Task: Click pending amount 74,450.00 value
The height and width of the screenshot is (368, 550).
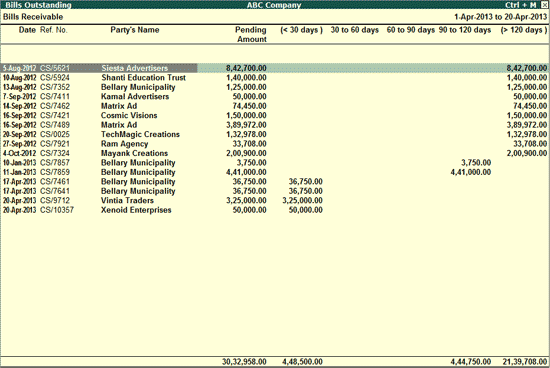Action: pos(249,106)
